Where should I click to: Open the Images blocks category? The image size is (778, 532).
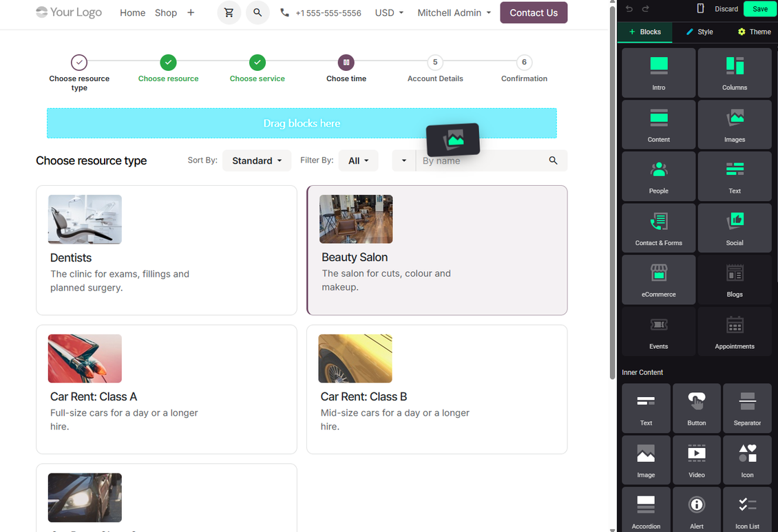coord(735,125)
